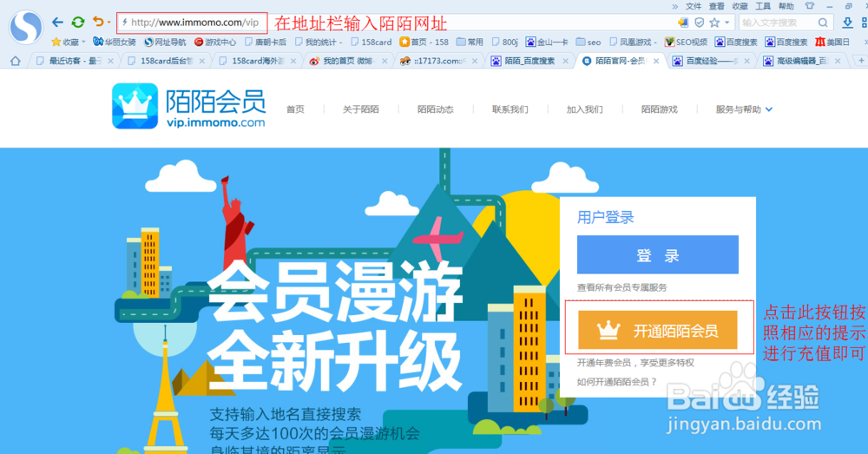Open the dropdown arrow beside the star icon
The image size is (868, 454).
click(727, 23)
